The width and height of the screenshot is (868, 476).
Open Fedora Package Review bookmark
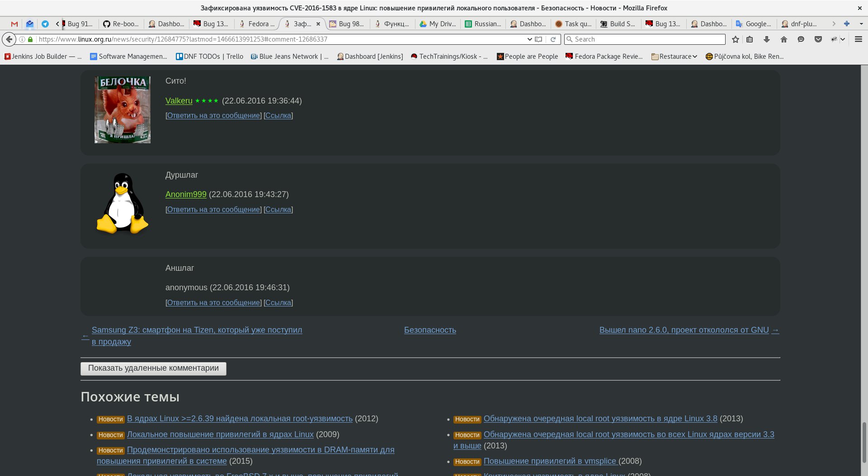click(x=604, y=57)
